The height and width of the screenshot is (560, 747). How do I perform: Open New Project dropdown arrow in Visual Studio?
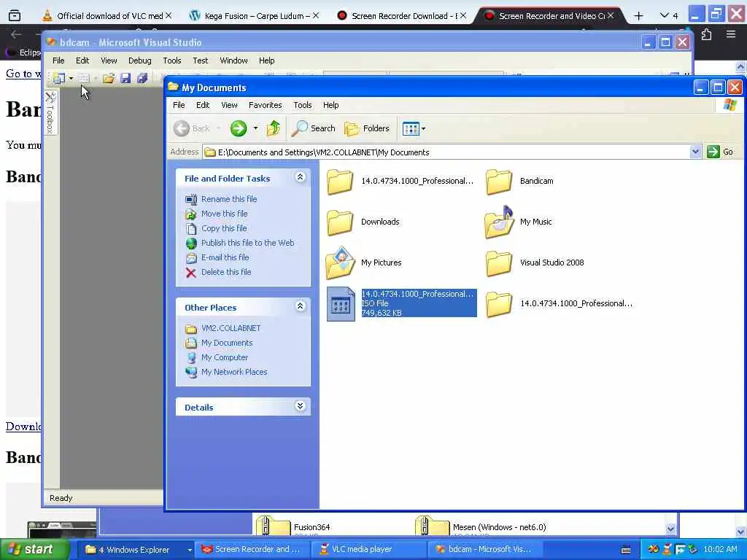[71, 78]
